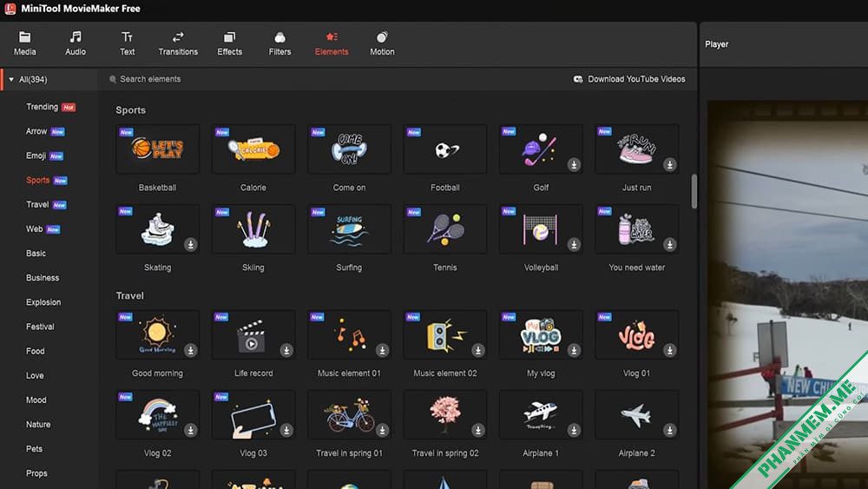Download Travel in spring 01 element
Viewport: 868px width, 489px height.
point(382,430)
